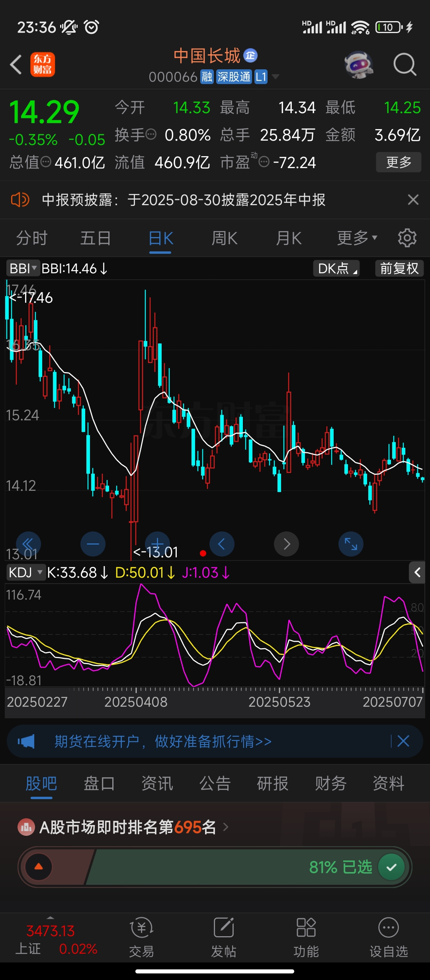This screenshot has width=430, height=980.
Task: Open the KDJ indicator dropdown
Action: coord(25,573)
